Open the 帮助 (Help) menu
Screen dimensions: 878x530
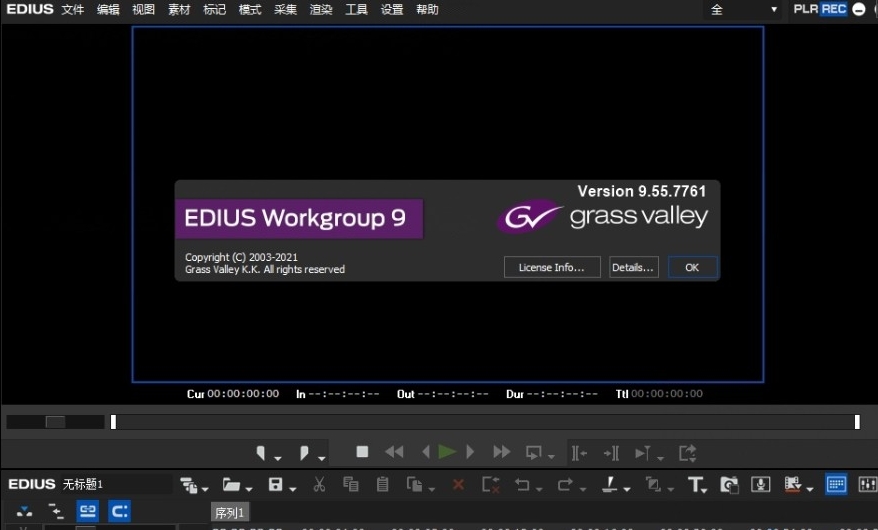(x=427, y=10)
